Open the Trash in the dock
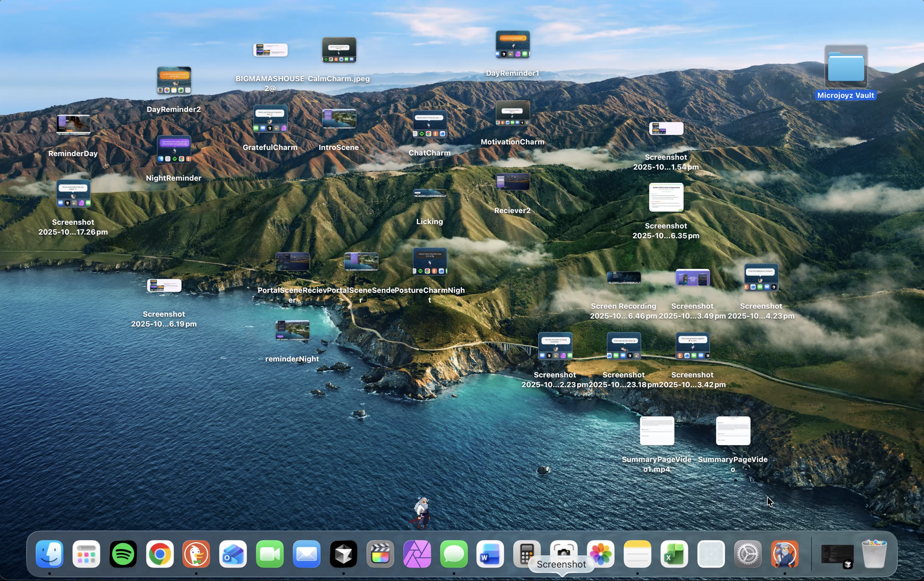Screen dimensions: 924x581 coord(874,554)
